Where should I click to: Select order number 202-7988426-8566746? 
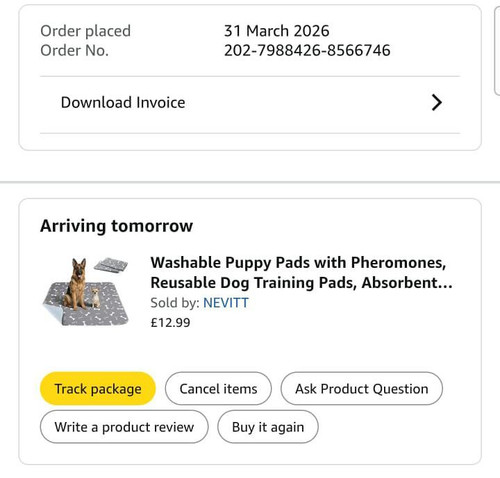click(x=307, y=50)
